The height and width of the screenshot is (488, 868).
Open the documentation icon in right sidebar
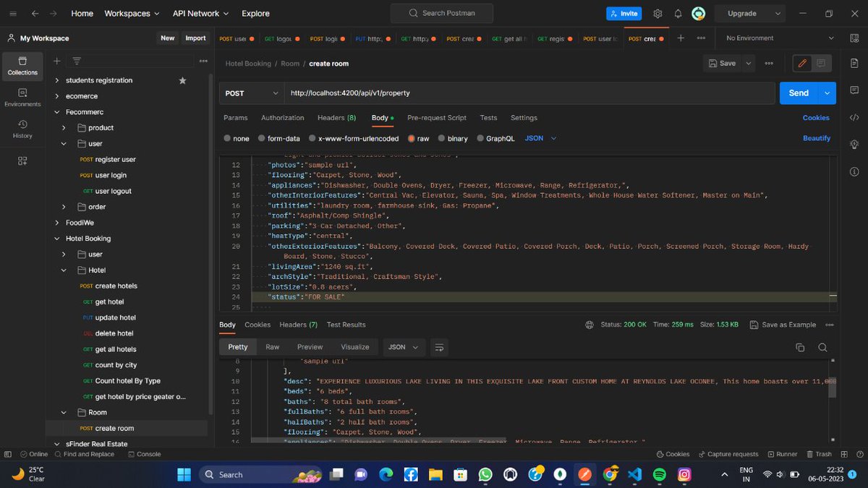(854, 64)
